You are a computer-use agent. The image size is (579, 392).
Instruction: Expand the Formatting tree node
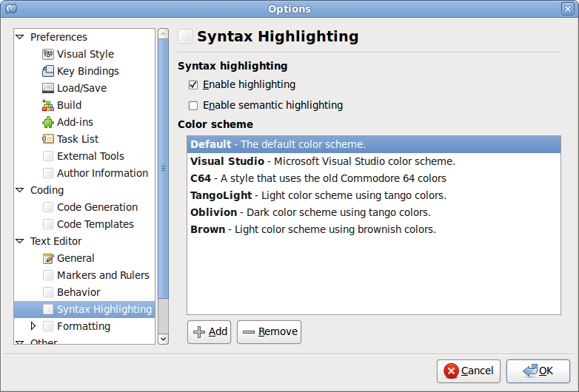[33, 326]
